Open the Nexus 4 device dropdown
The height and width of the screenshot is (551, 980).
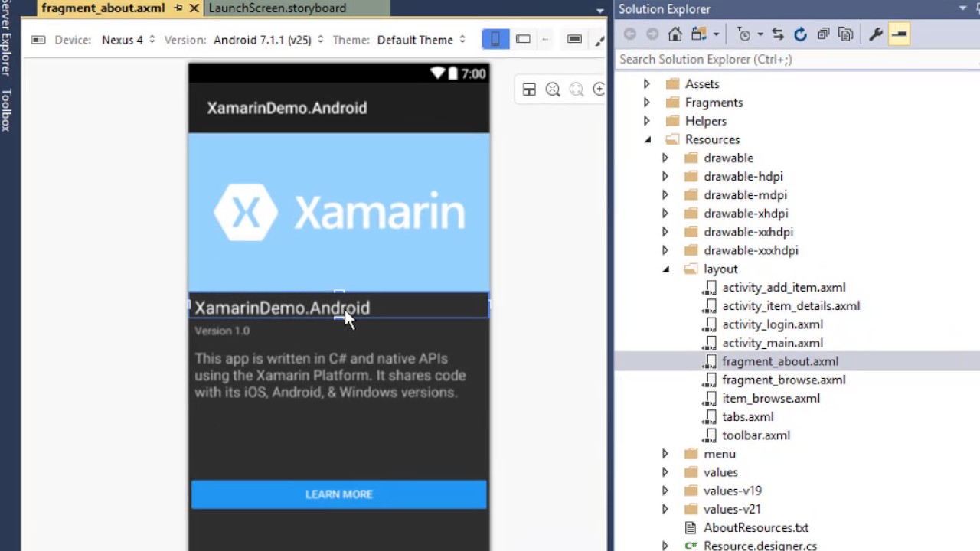[x=129, y=40]
